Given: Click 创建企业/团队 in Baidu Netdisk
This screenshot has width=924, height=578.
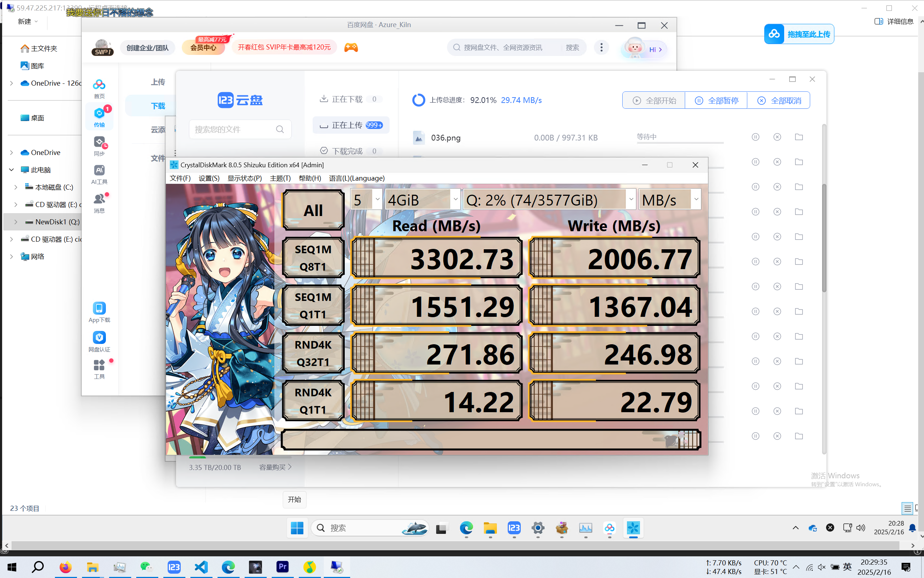Looking at the screenshot, I should click(x=147, y=48).
